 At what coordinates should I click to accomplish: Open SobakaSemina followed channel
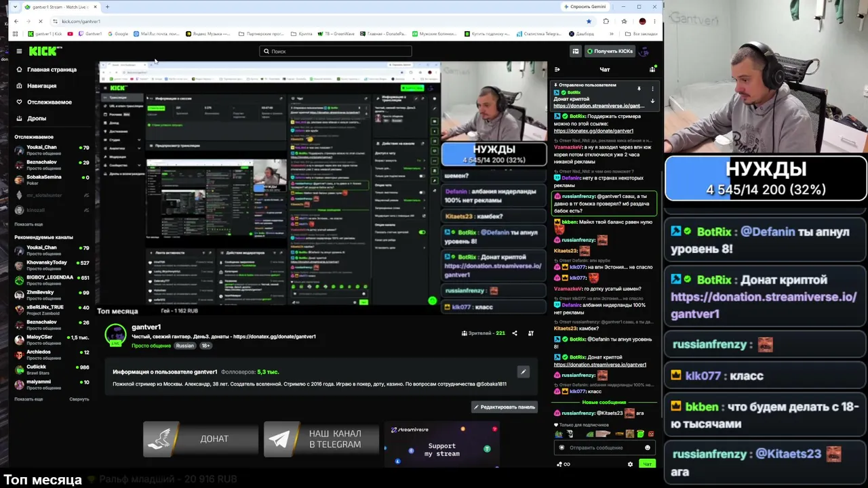pyautogui.click(x=52, y=180)
